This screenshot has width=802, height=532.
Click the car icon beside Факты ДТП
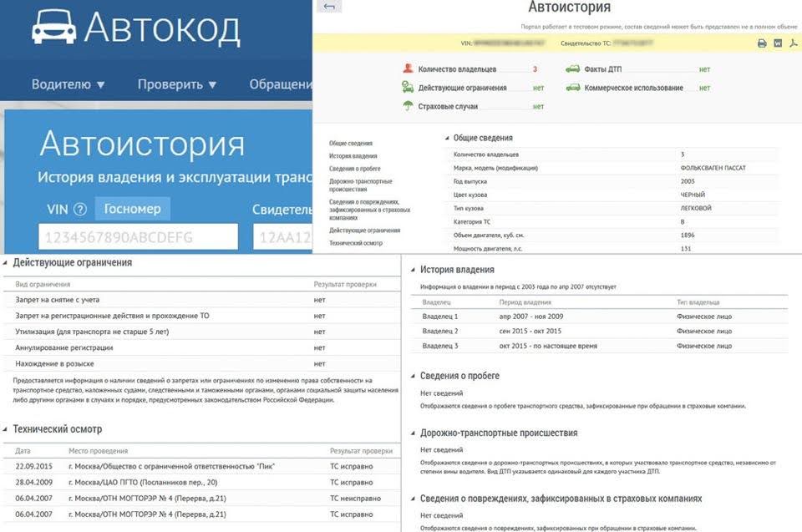click(x=572, y=68)
